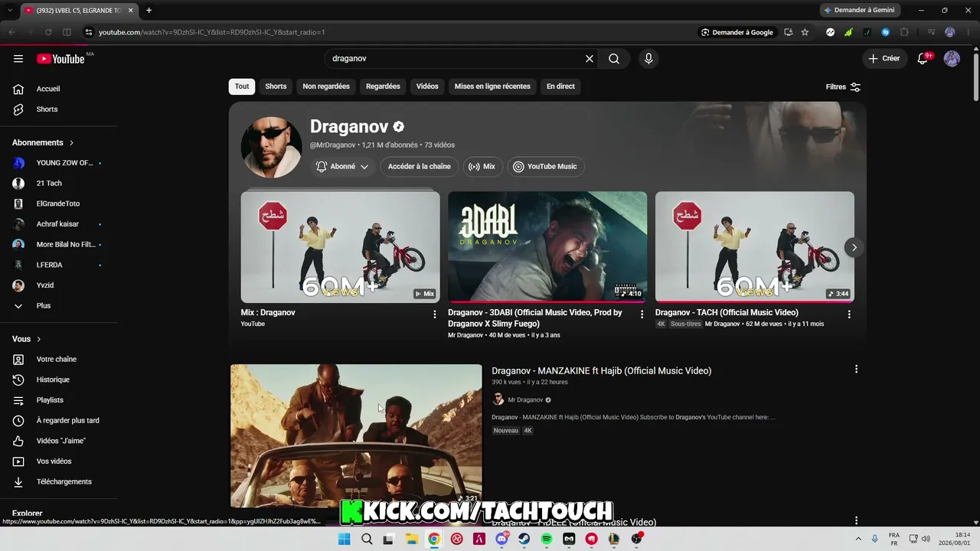Open the notifications bell in the header
Screen dimensions: 980x551
tap(923, 59)
